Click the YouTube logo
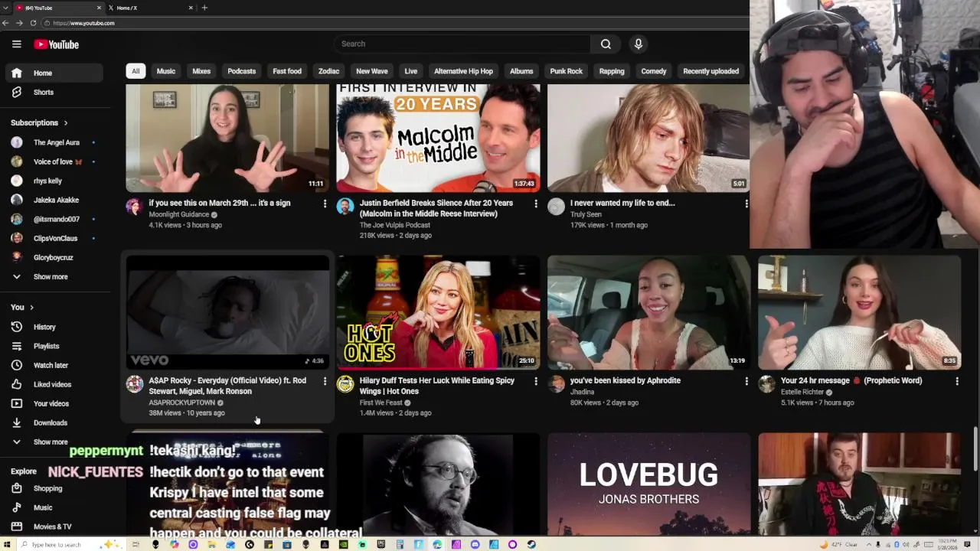This screenshot has height=551, width=980. 57,44
